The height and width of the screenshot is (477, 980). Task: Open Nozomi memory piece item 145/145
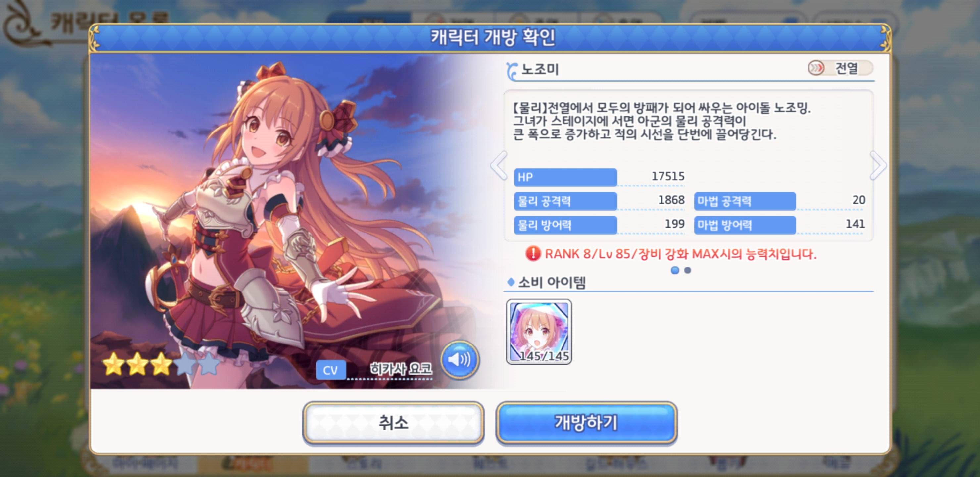click(x=539, y=332)
